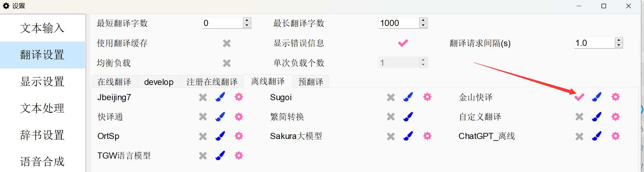Open the 自定义翻译 gear settings icon
The width and height of the screenshot is (644, 172).
point(616,117)
